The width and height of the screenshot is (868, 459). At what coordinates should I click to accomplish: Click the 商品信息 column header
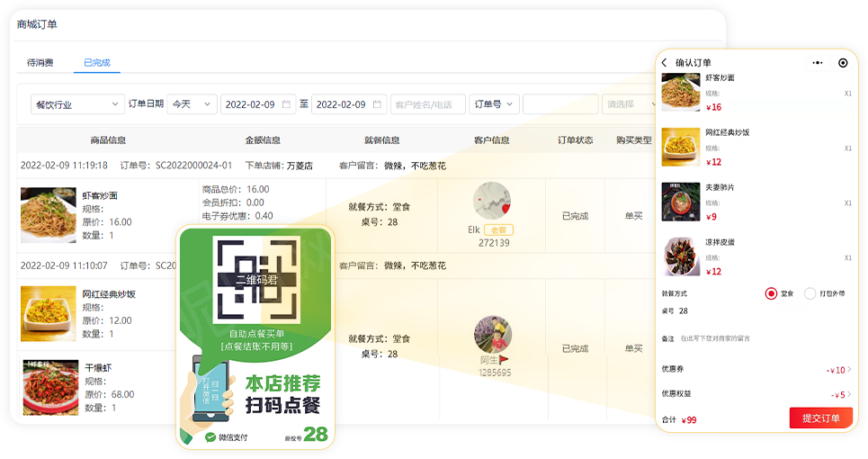(x=109, y=140)
